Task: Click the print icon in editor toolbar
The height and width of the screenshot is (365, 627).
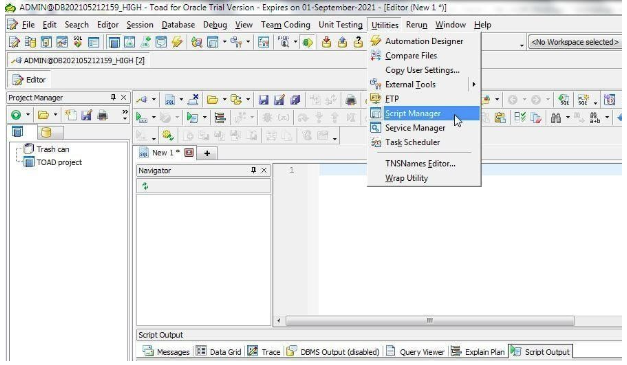Action: tap(351, 100)
